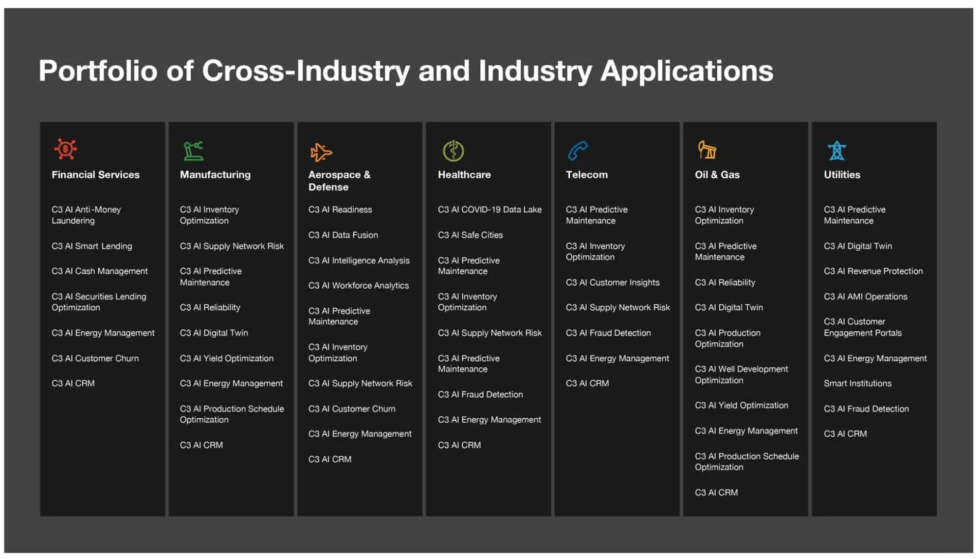The image size is (980, 559).
Task: Click the Telecom phone handset icon
Action: (578, 151)
